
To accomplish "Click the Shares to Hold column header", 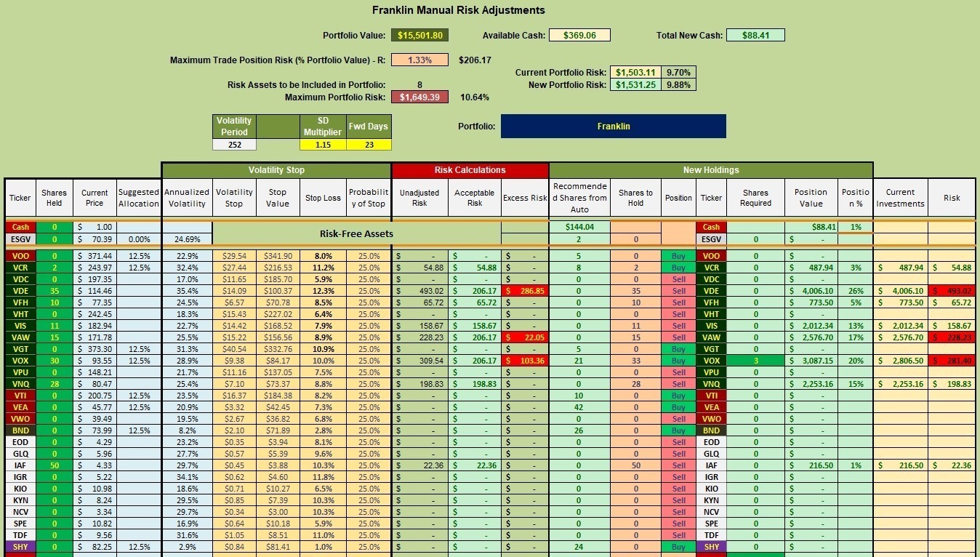I will click(635, 198).
